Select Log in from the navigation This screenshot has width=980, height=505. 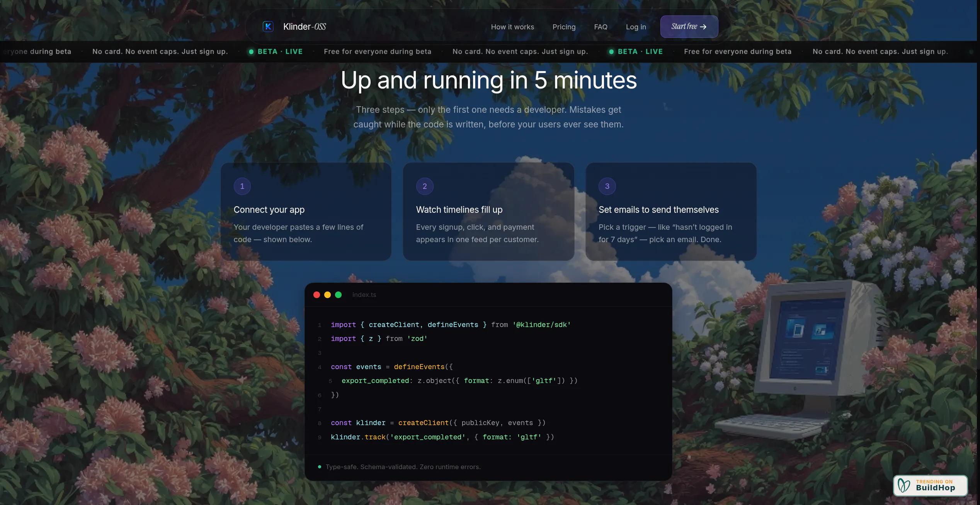click(636, 27)
